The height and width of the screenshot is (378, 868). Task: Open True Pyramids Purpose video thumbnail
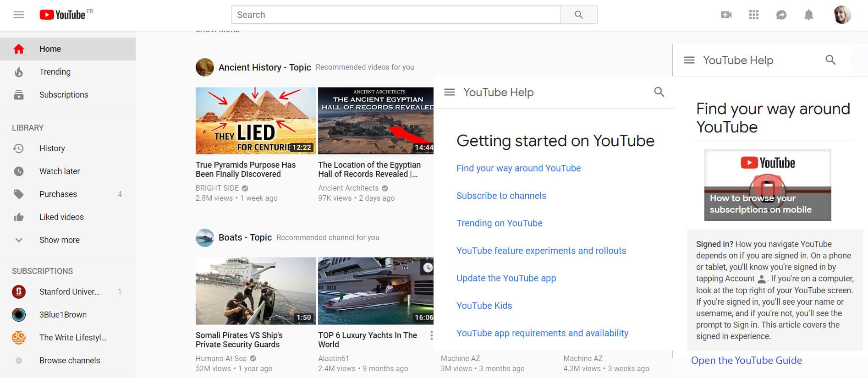pyautogui.click(x=255, y=121)
